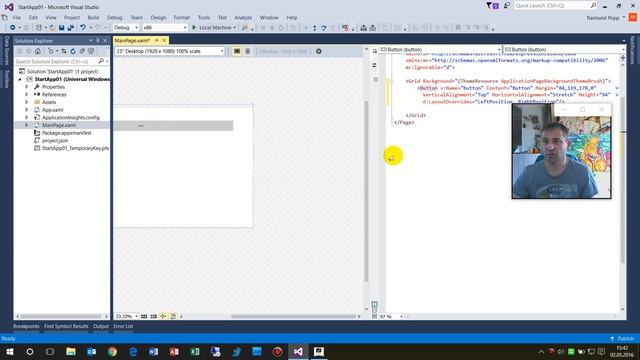Viewport: 640px width, 360px height.
Task: Open the left Button (button) element dropdown
Action: coord(440,49)
